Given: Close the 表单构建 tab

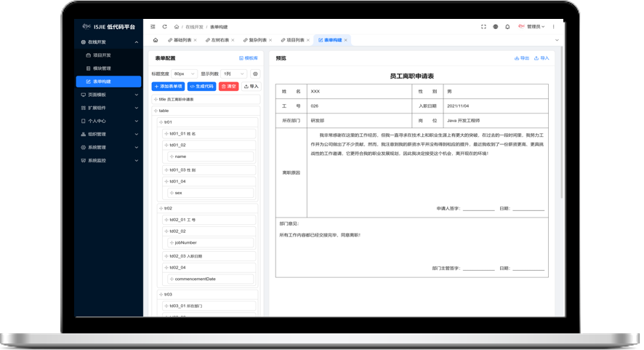Looking at the screenshot, I should pyautogui.click(x=346, y=40).
